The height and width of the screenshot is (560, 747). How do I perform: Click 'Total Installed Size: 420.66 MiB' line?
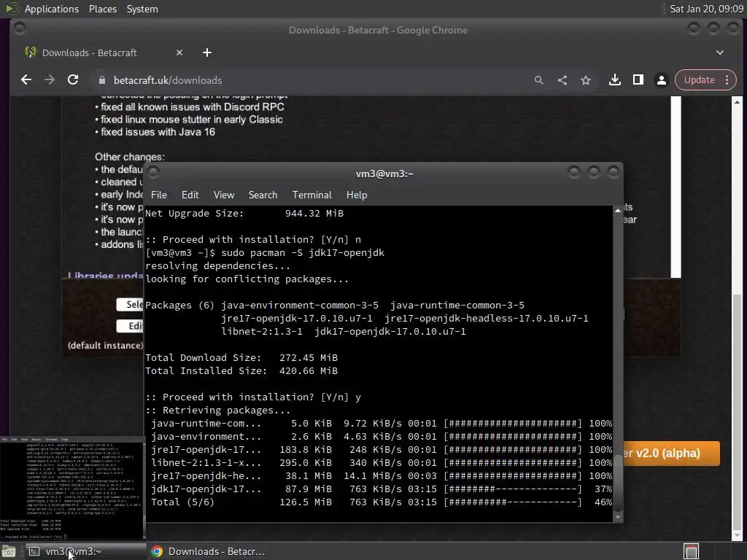point(241,370)
